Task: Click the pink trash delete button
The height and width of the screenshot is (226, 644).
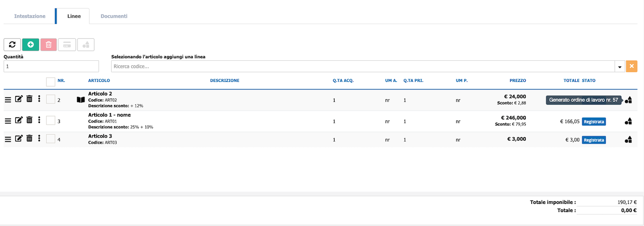Action: click(x=48, y=45)
